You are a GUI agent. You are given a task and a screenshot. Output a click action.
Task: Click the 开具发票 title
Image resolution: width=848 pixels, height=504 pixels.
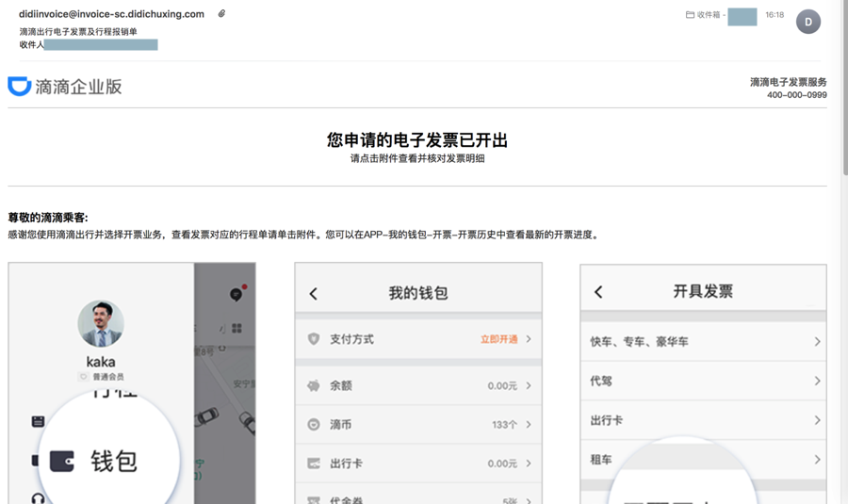click(703, 291)
